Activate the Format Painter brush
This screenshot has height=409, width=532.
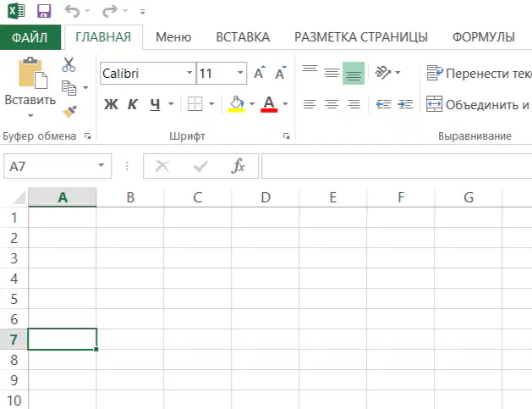[69, 112]
